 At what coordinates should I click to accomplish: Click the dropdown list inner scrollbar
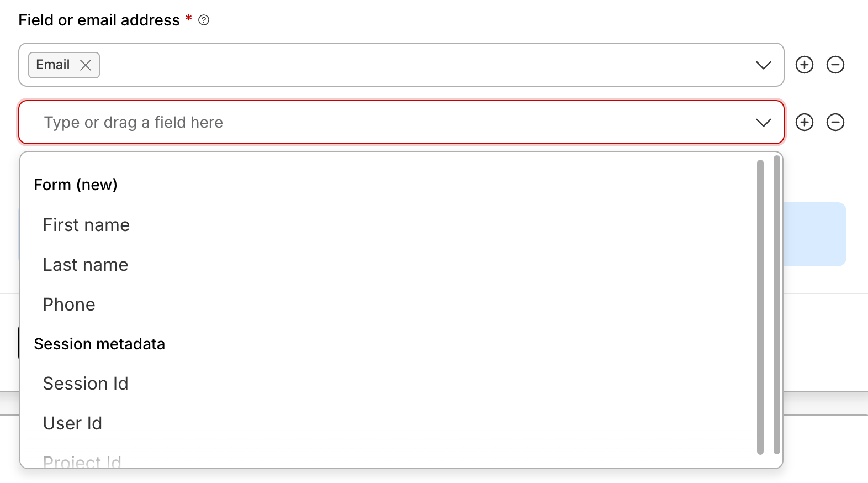coord(760,307)
